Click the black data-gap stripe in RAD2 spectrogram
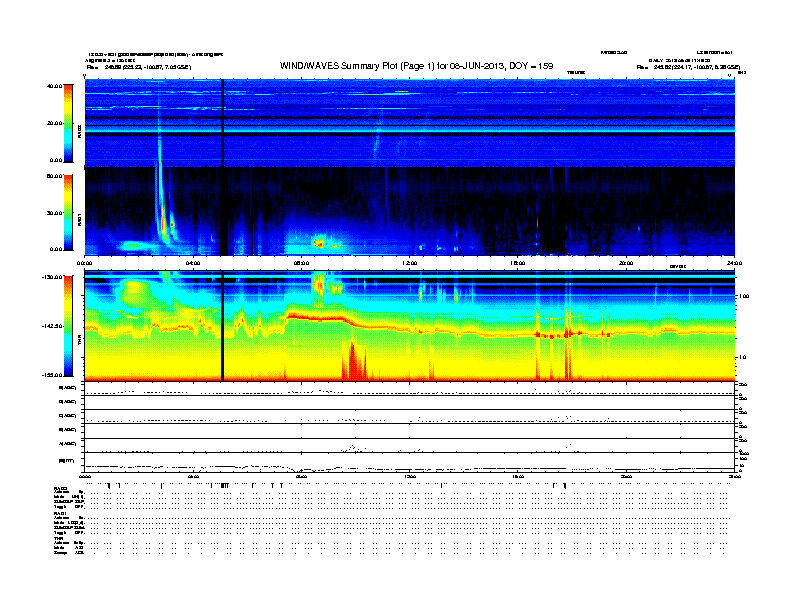Image resolution: width=792 pixels, height=612 pixels. click(222, 123)
